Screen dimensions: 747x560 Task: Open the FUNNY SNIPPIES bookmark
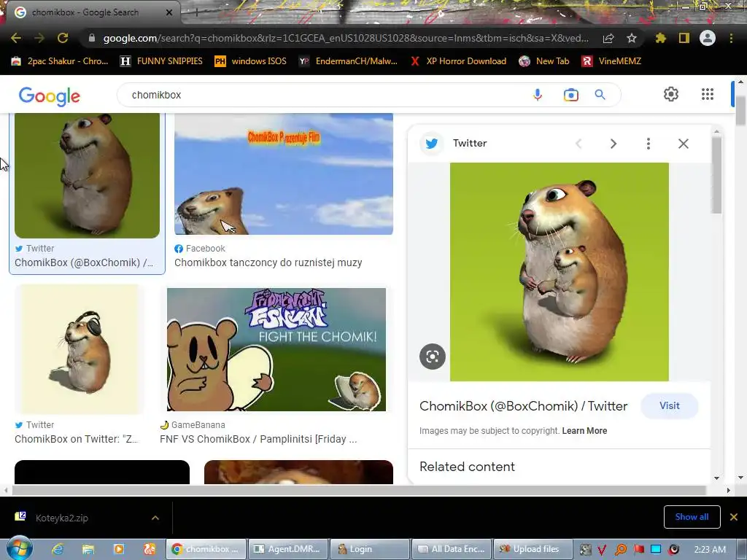coord(161,61)
